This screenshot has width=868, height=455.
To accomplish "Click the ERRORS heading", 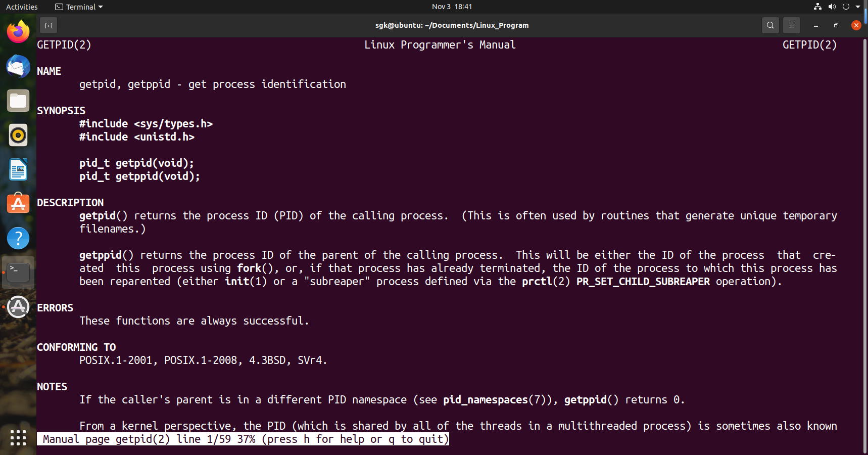I will [55, 308].
